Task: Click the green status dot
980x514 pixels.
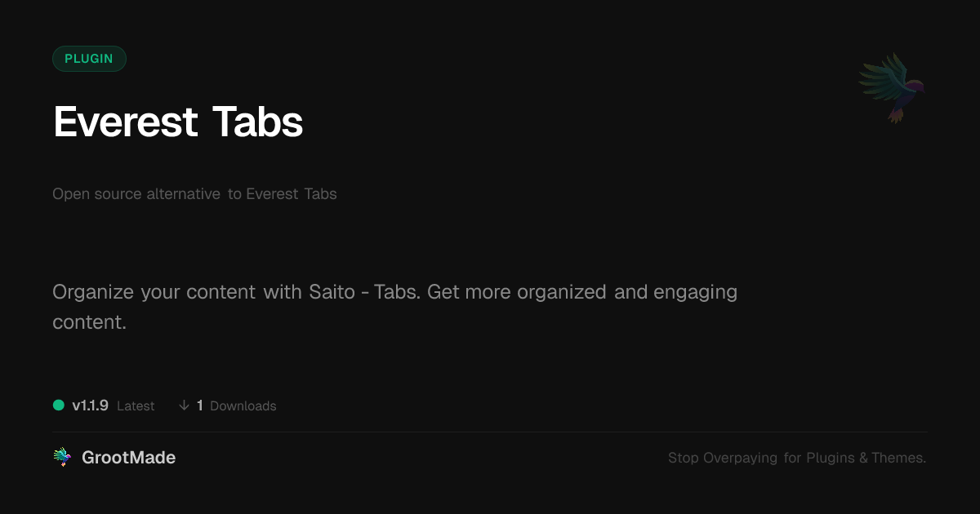Action: coord(59,405)
